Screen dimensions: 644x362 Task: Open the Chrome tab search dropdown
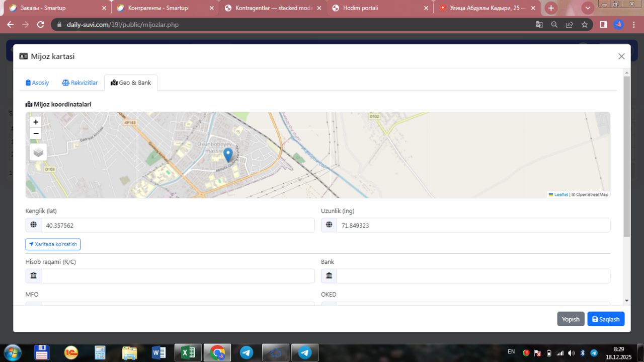587,8
